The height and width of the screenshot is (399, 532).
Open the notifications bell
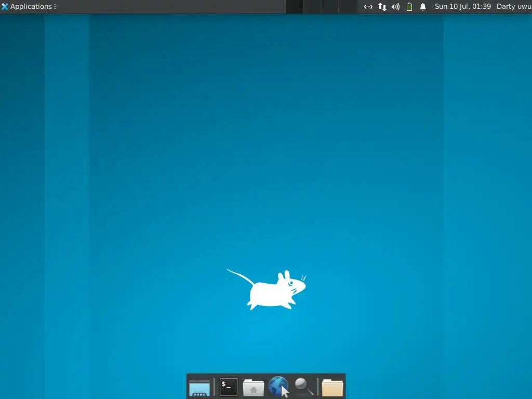click(423, 6)
